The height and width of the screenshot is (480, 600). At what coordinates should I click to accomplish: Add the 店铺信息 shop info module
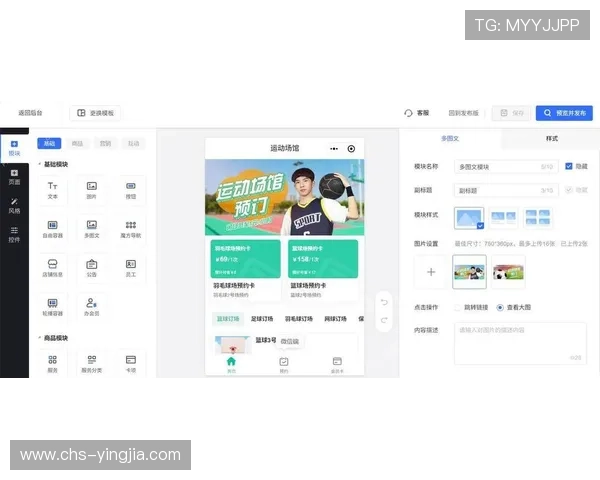(x=53, y=268)
